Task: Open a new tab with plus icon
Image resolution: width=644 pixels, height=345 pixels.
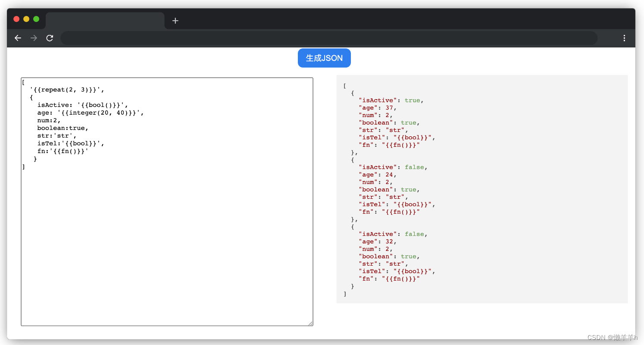Action: [x=175, y=21]
